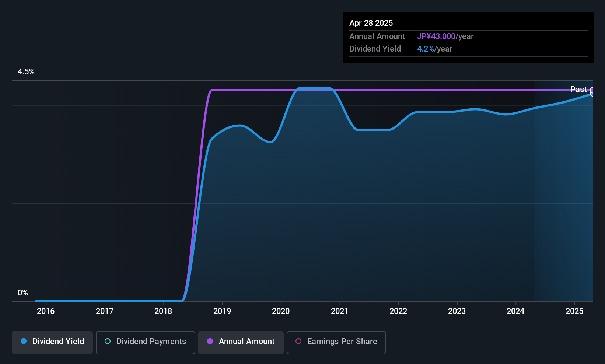Click the 4.2%/year dividend yield value

coord(434,49)
